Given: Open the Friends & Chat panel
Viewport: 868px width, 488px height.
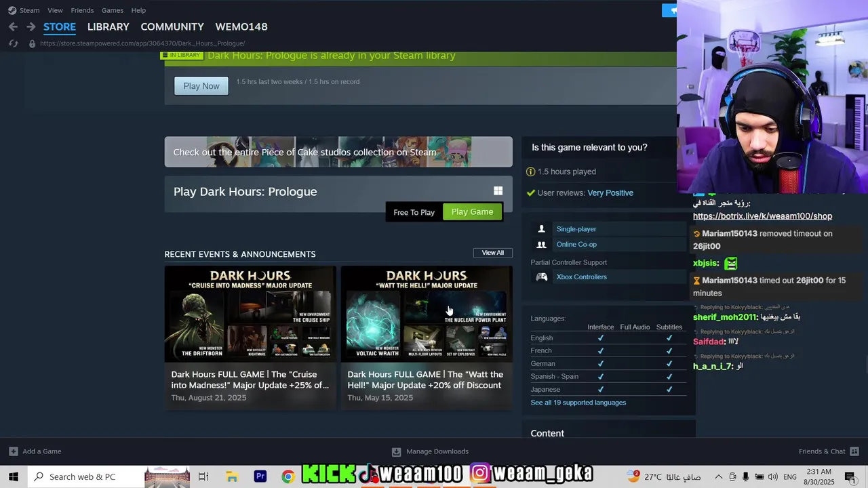Looking at the screenshot, I should 829,451.
